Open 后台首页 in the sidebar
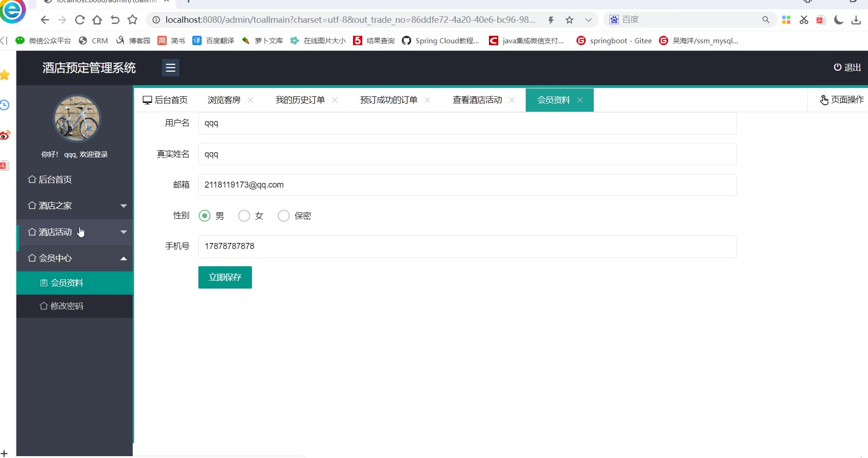Viewport: 868px width, 458px height. point(75,180)
